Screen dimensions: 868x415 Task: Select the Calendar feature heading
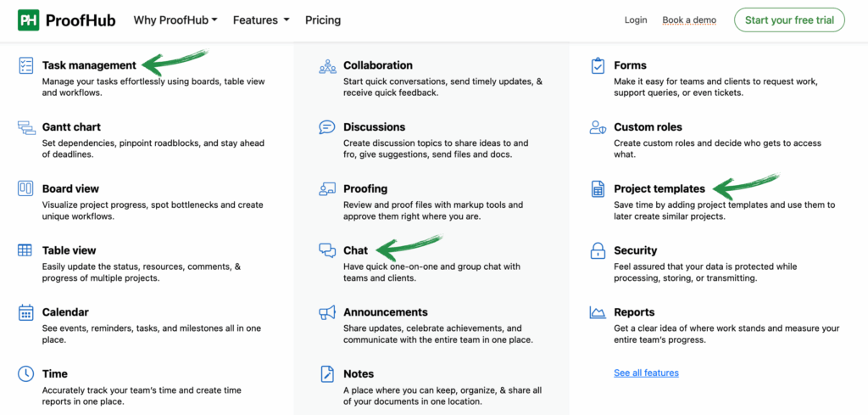pyautogui.click(x=65, y=312)
